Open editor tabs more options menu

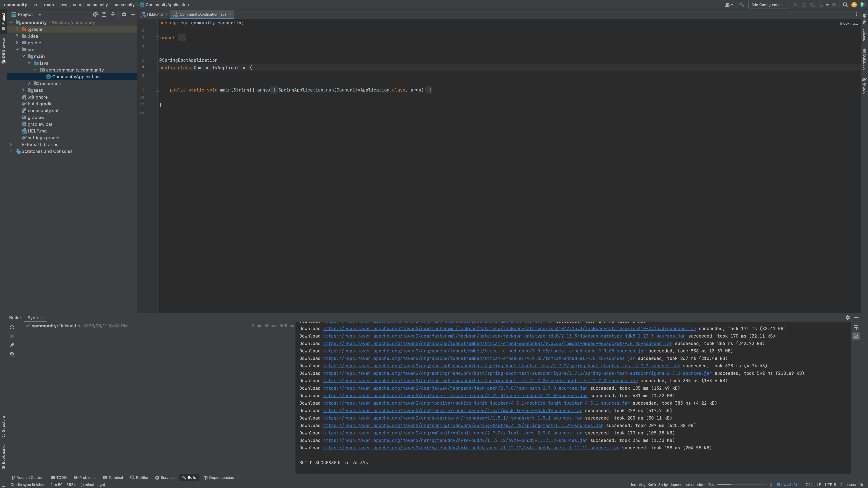857,14
